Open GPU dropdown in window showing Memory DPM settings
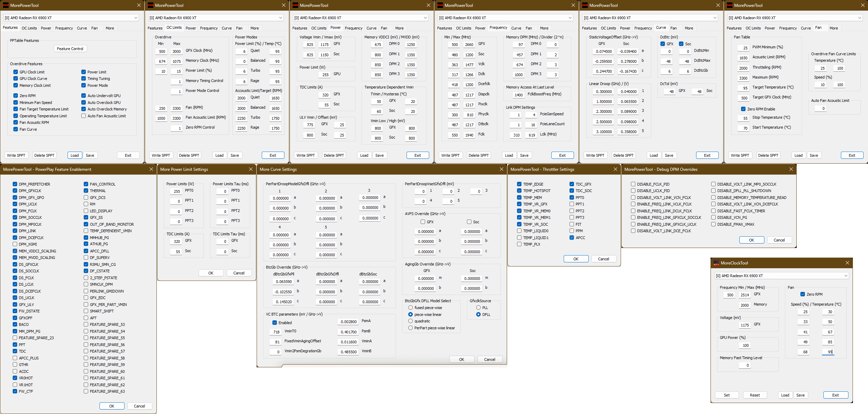Image resolution: width=868 pixels, height=414 pixels. [x=505, y=18]
